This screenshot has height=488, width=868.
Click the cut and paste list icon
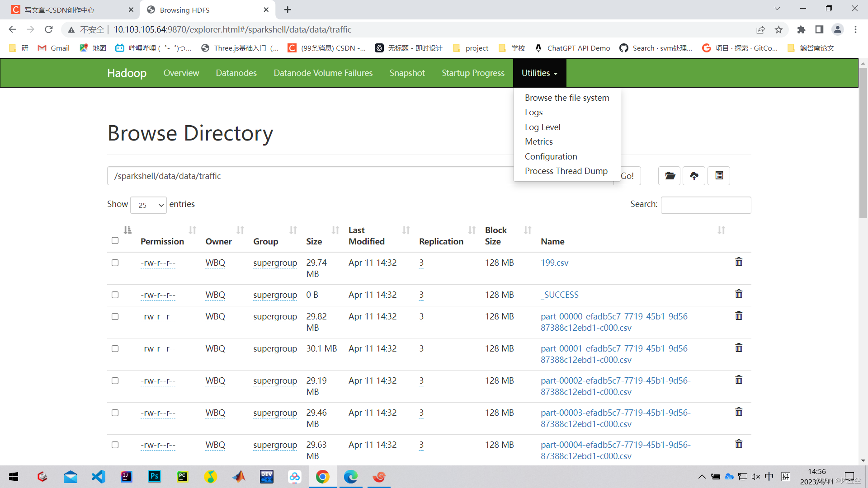[719, 176]
